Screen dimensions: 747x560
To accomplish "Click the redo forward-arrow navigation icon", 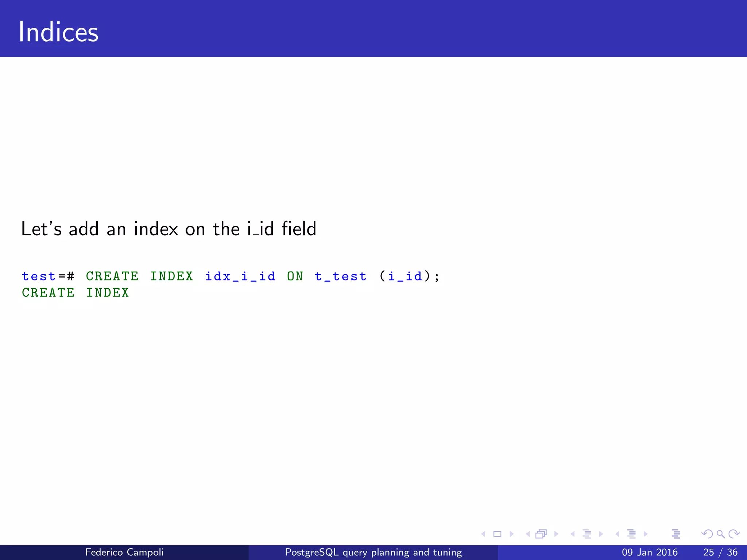I will 734,534.
